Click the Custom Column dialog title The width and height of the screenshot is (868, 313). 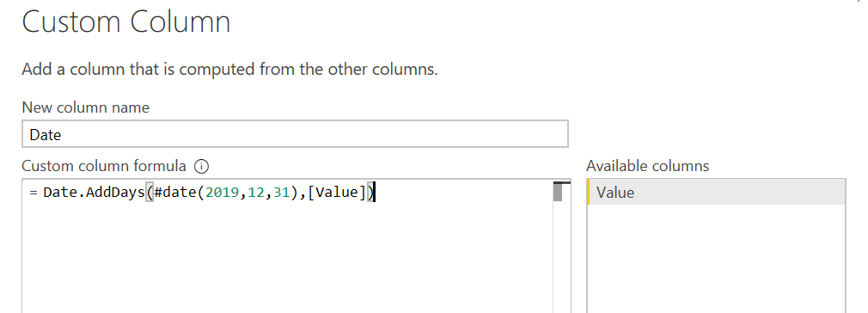[x=126, y=22]
